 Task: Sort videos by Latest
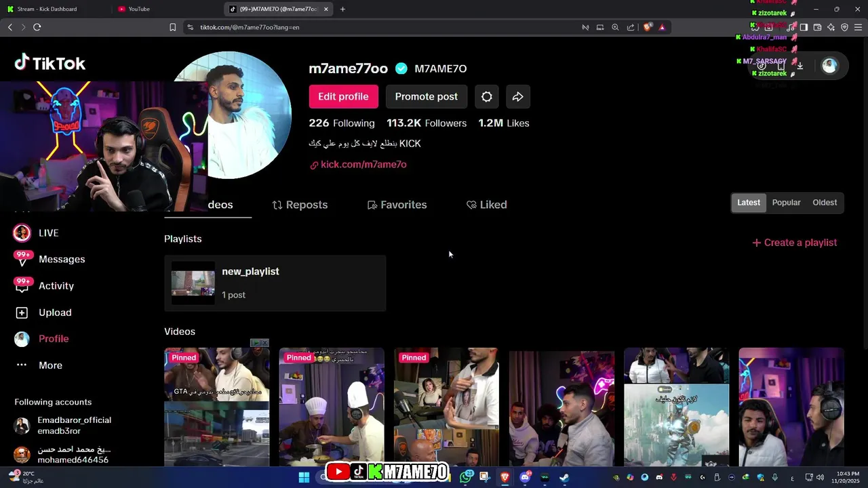click(x=749, y=203)
